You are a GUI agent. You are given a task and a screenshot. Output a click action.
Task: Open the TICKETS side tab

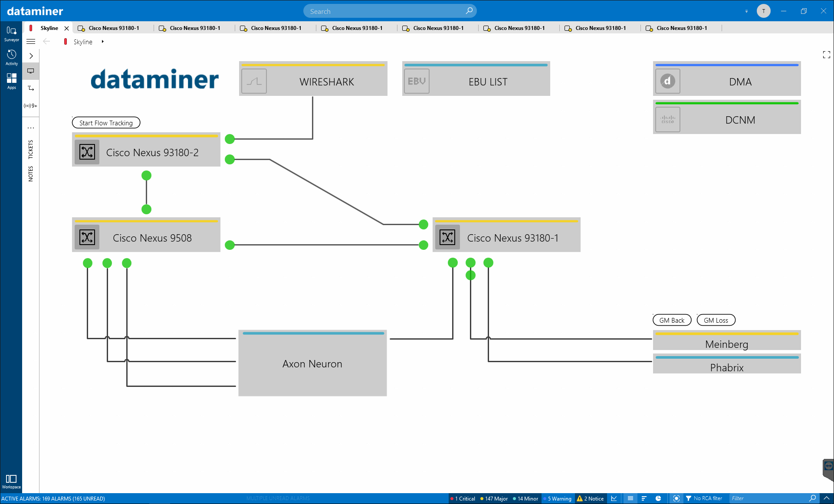pos(30,149)
